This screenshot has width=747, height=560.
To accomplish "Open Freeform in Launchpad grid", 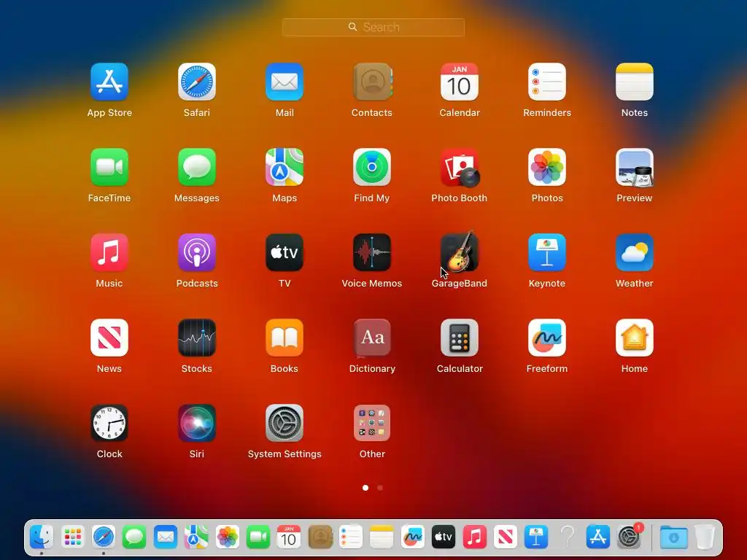I will (x=547, y=338).
